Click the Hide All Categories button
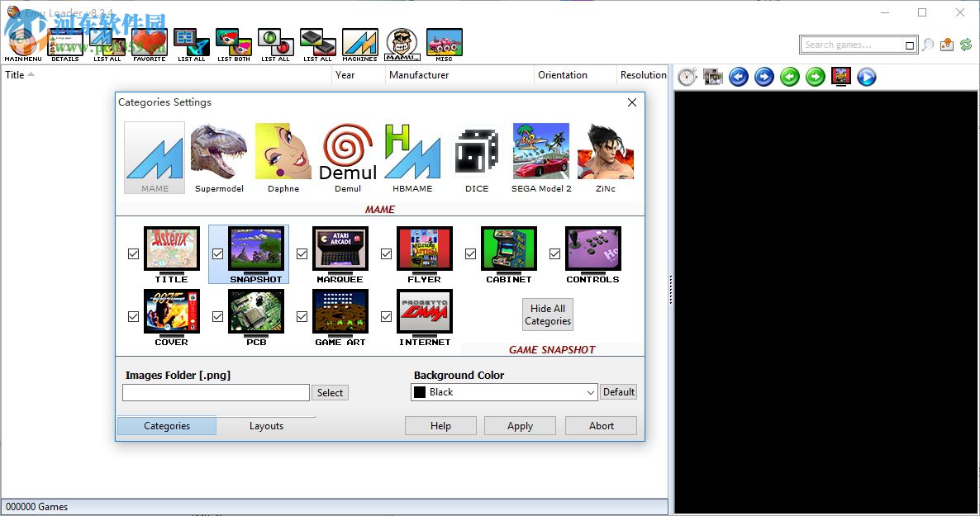 tap(547, 314)
